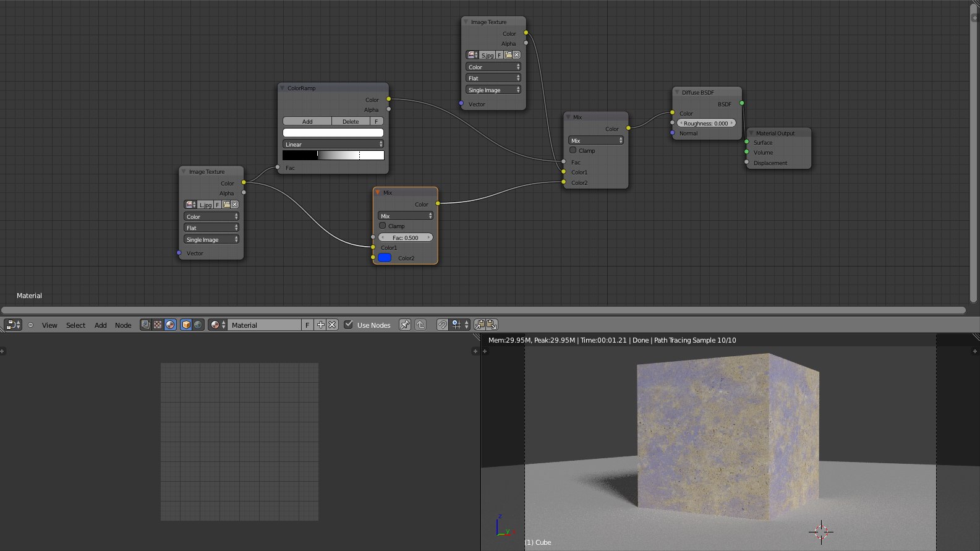The height and width of the screenshot is (551, 980).
Task: Open the editor type selector in node header
Action: 13,325
